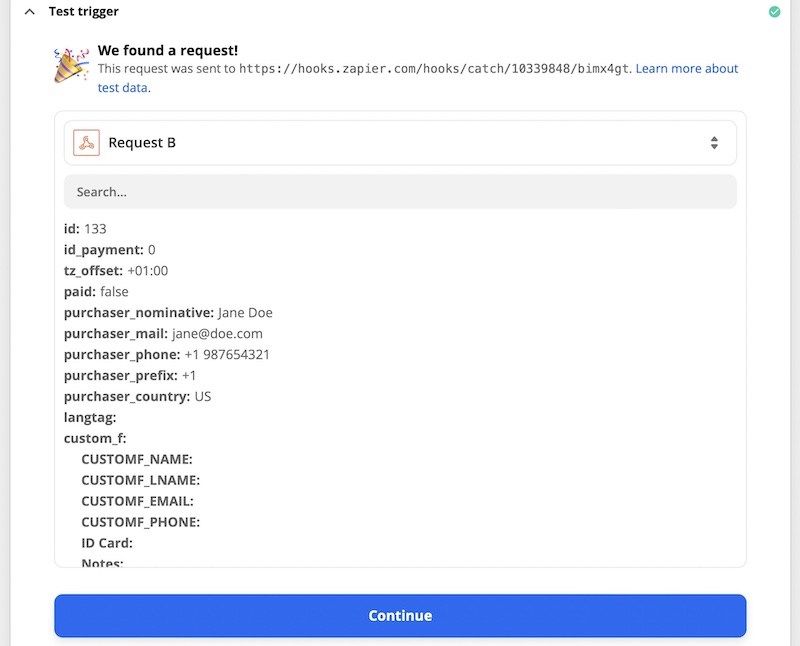Viewport: 800px width, 646px height.
Task: Select the id_payment: 0 row
Action: (110, 250)
